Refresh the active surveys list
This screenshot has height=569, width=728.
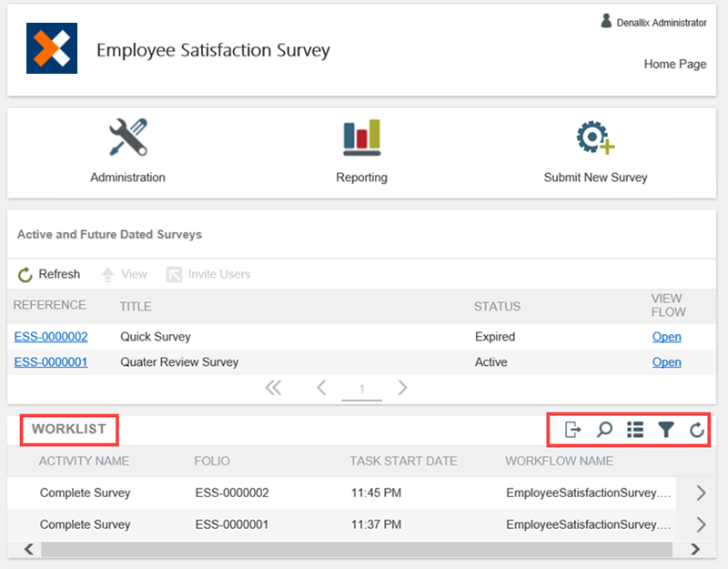tap(49, 274)
